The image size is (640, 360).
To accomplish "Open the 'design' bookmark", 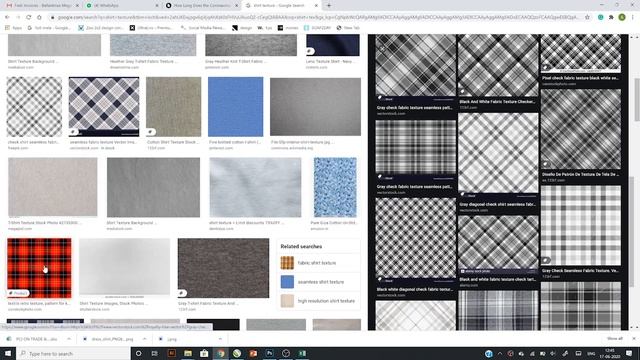I will point(242,28).
